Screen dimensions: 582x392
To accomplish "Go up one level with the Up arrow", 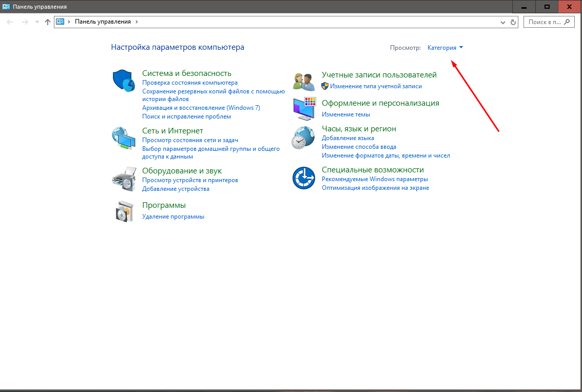I will (48, 22).
